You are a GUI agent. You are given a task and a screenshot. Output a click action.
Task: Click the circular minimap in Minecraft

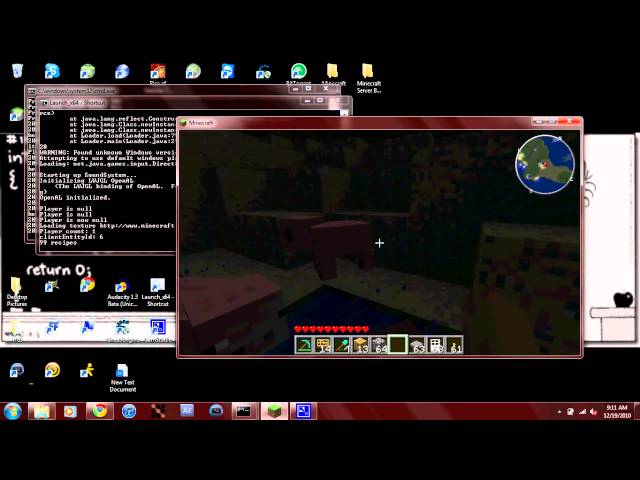545,164
